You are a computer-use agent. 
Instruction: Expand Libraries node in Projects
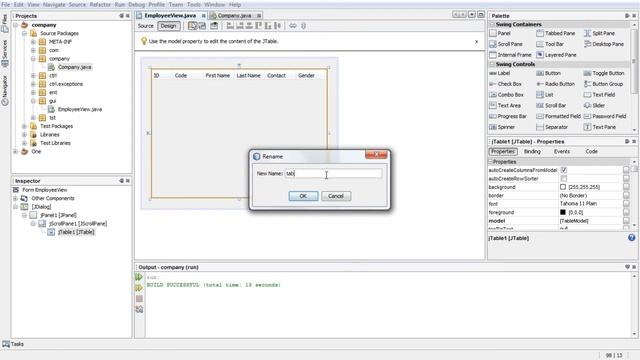(24, 135)
